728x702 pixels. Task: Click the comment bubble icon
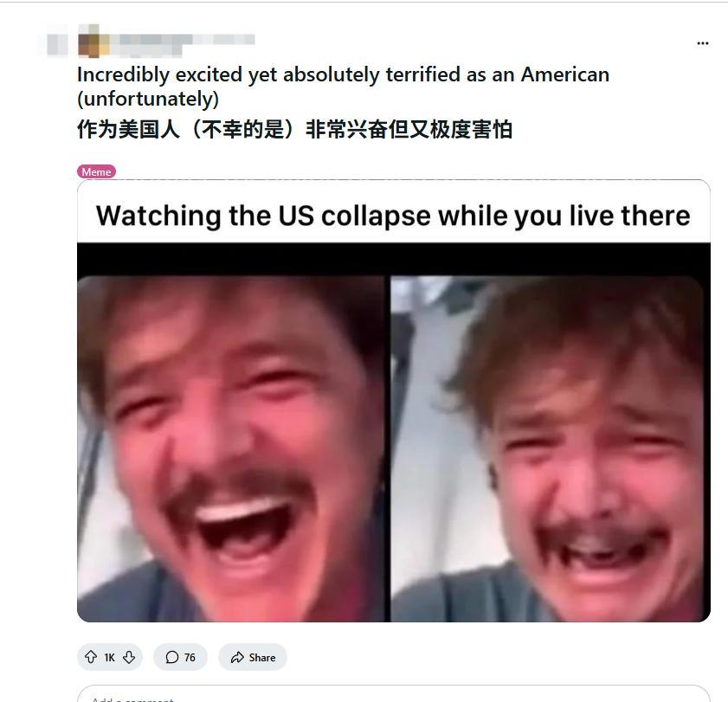pos(171,657)
